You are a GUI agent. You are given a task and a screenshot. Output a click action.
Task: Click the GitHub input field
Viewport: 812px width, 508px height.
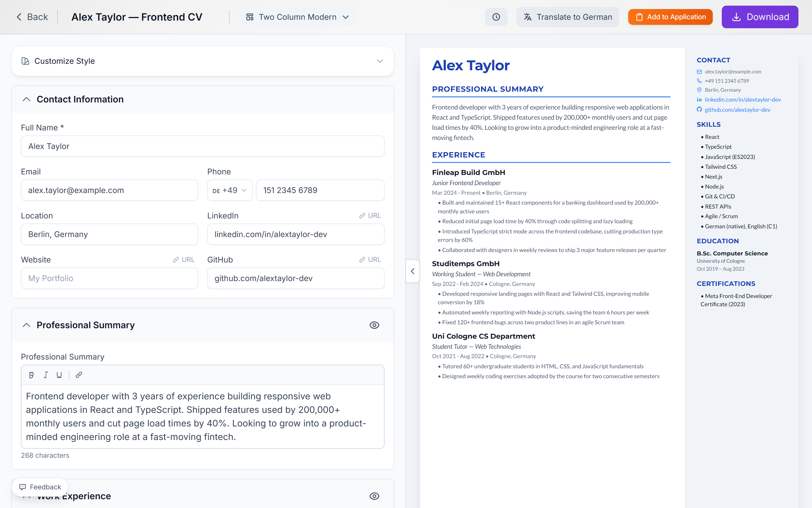(x=295, y=278)
